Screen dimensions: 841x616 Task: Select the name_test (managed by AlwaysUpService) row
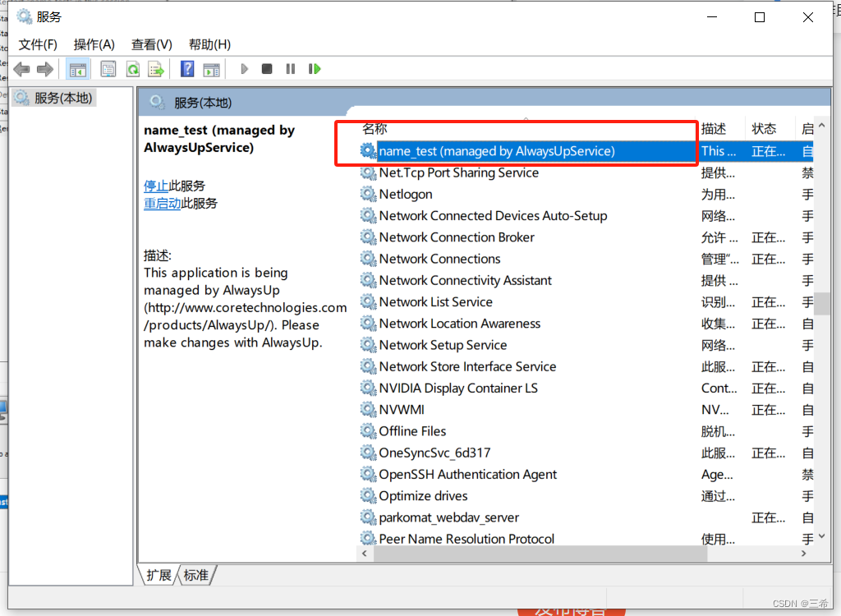point(586,151)
